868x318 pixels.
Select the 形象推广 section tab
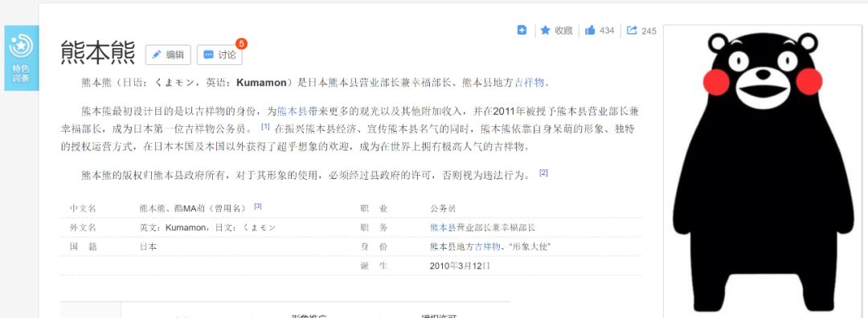tap(309, 316)
